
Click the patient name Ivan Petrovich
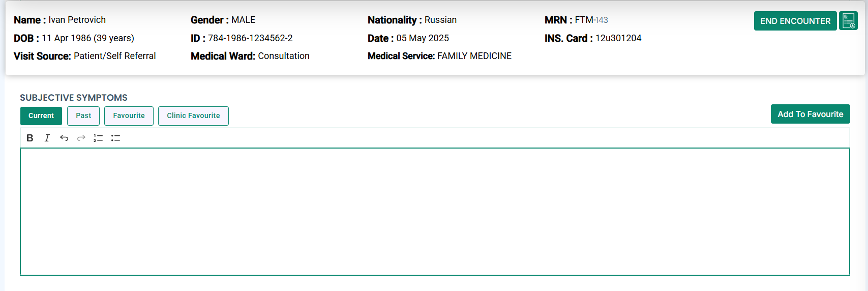pos(77,20)
